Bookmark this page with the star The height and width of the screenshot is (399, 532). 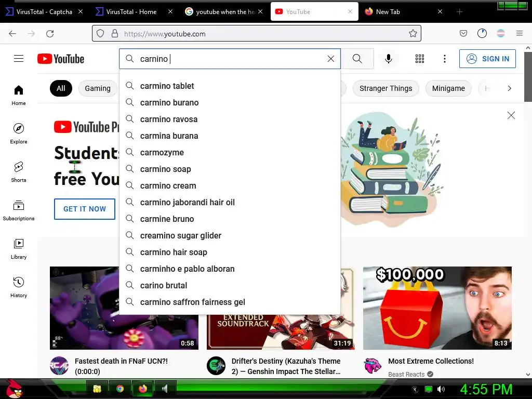pos(413,33)
